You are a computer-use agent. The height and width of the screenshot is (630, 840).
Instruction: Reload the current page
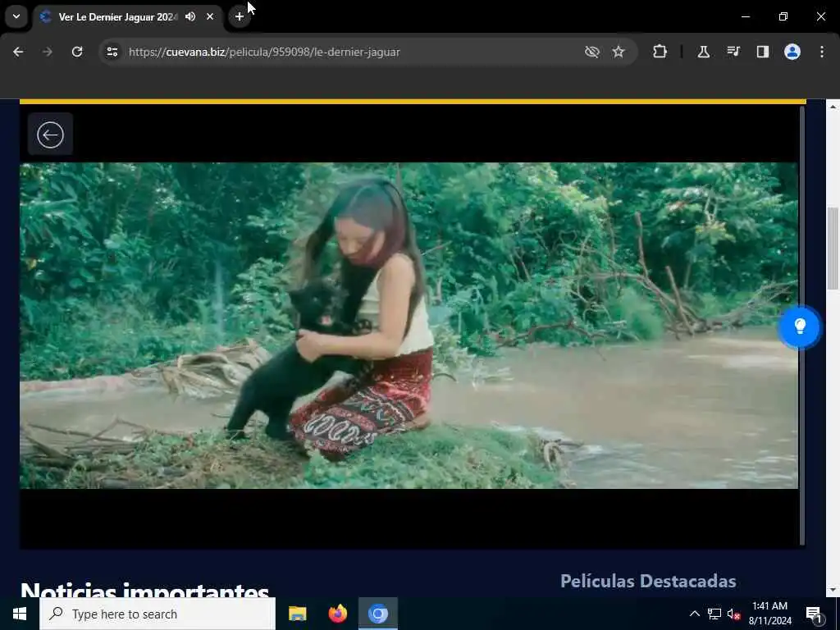pyautogui.click(x=77, y=52)
